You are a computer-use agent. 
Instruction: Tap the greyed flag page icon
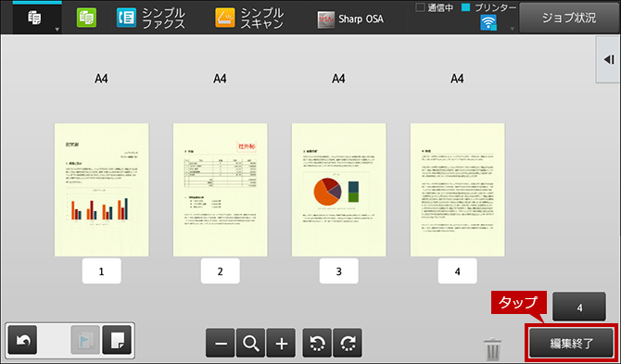click(85, 340)
